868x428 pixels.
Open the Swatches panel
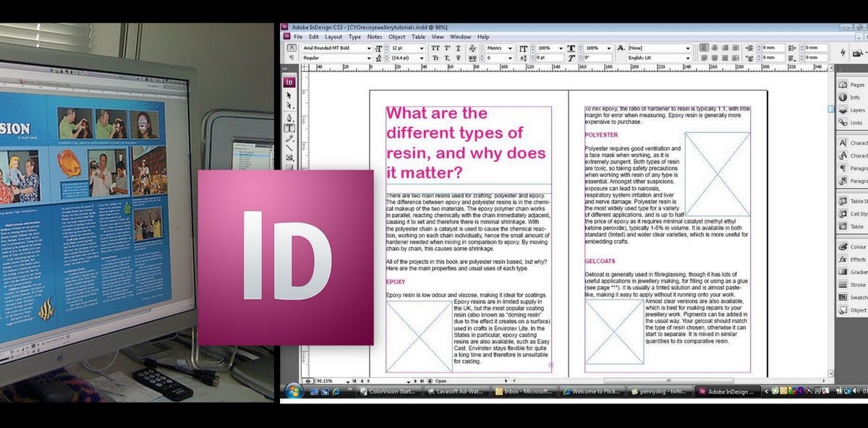(x=852, y=297)
